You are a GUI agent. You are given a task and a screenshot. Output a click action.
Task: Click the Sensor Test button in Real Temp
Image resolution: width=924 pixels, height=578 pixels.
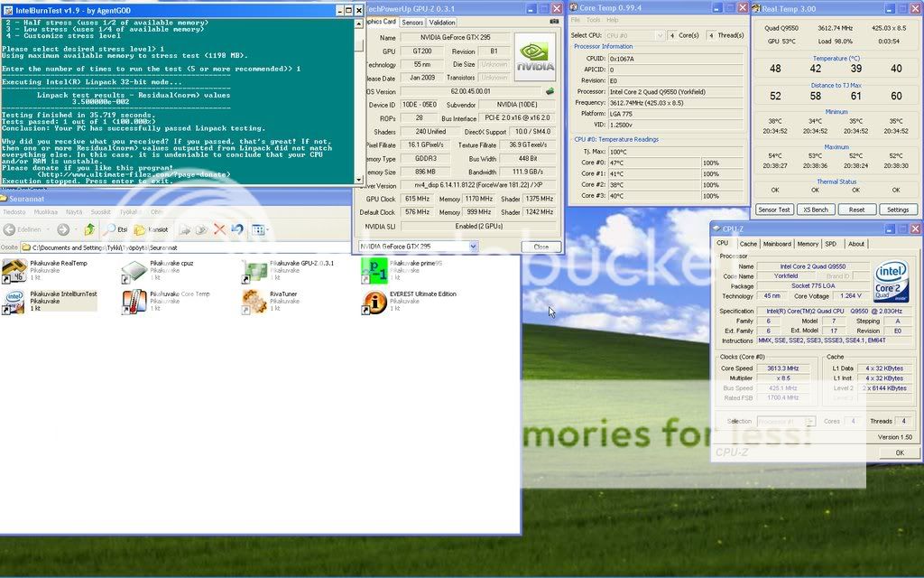[x=773, y=210]
